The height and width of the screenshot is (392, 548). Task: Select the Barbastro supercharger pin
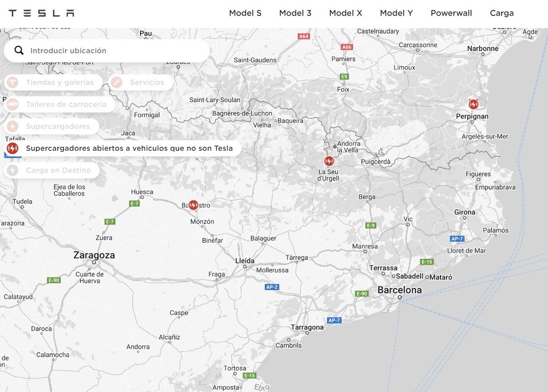coord(193,205)
